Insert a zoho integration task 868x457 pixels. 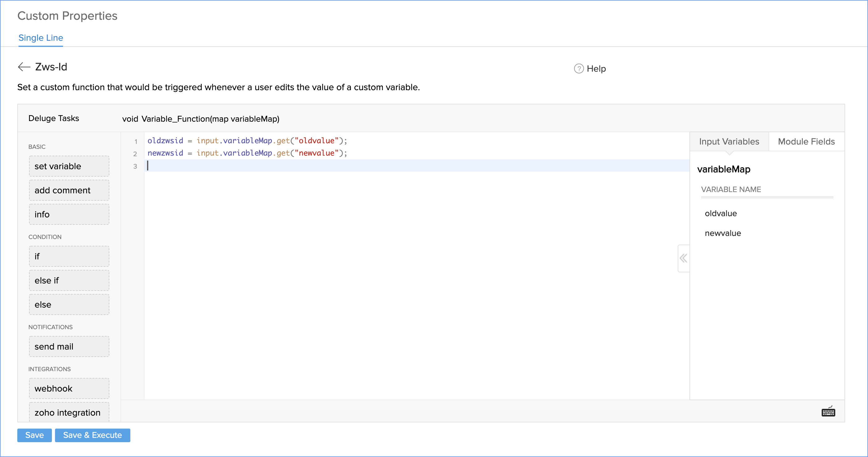coord(69,412)
